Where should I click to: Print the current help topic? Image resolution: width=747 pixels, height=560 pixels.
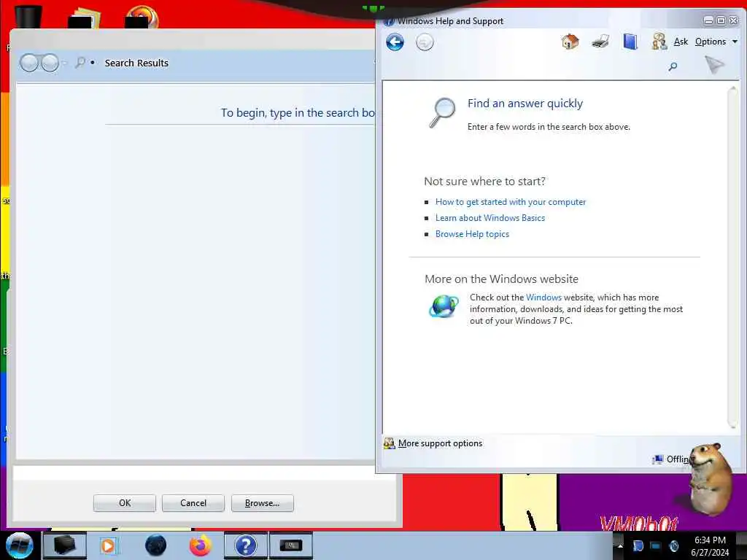pos(600,42)
